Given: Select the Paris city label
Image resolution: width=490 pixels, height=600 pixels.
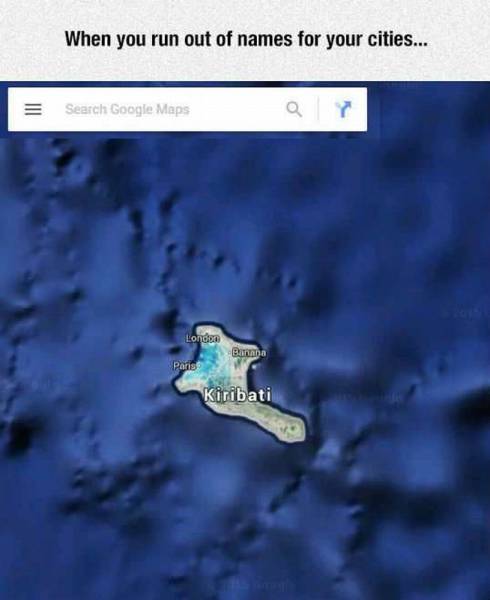Looking at the screenshot, I should (185, 365).
